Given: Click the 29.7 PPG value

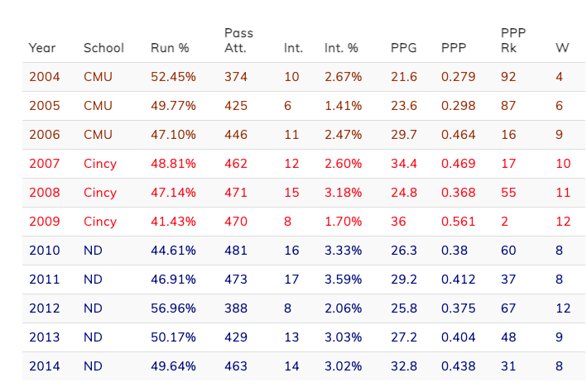Looking at the screenshot, I should click(x=404, y=135).
